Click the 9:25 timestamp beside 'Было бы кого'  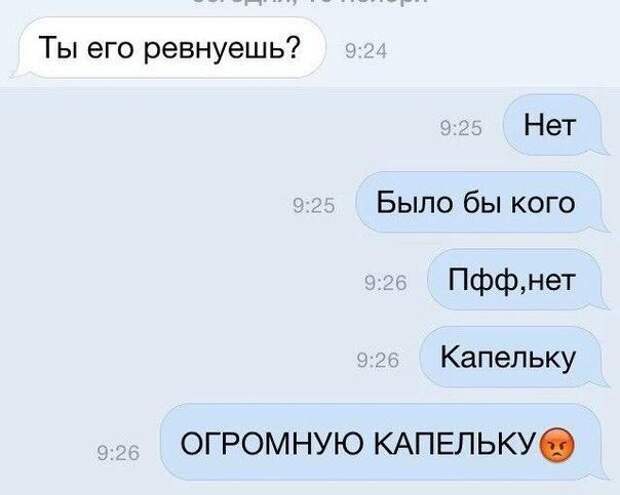pos(314,206)
